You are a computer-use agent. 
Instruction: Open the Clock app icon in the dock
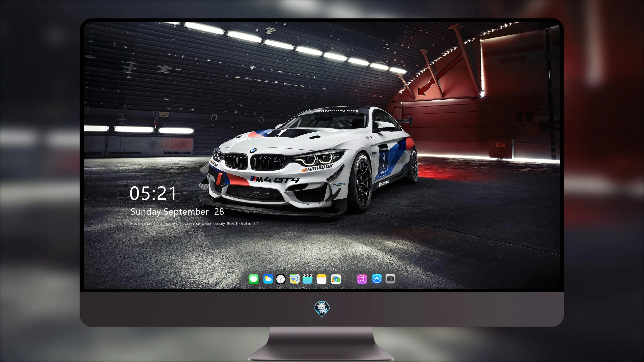pos(281,279)
